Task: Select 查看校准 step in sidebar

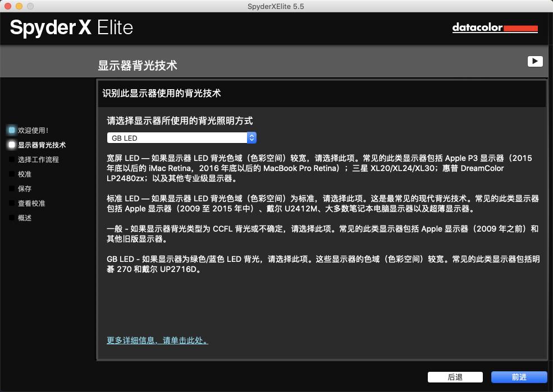Action: point(31,204)
